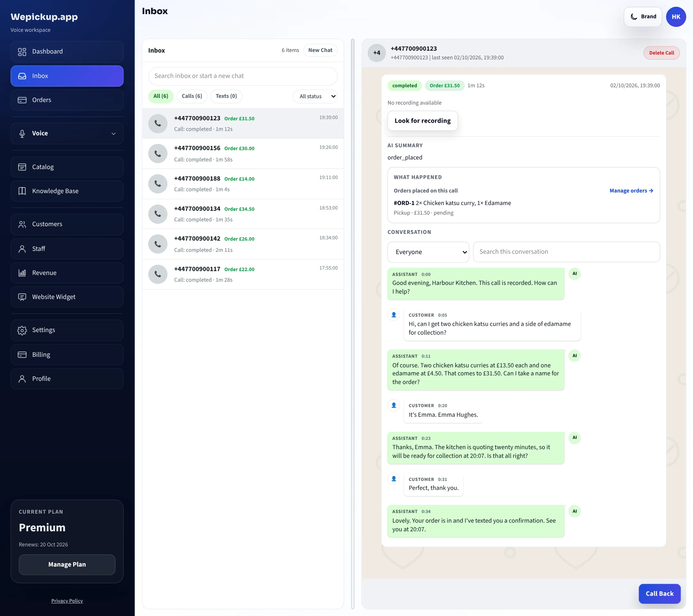The image size is (693, 616).
Task: Click the New Chat button
Action: pyautogui.click(x=320, y=50)
